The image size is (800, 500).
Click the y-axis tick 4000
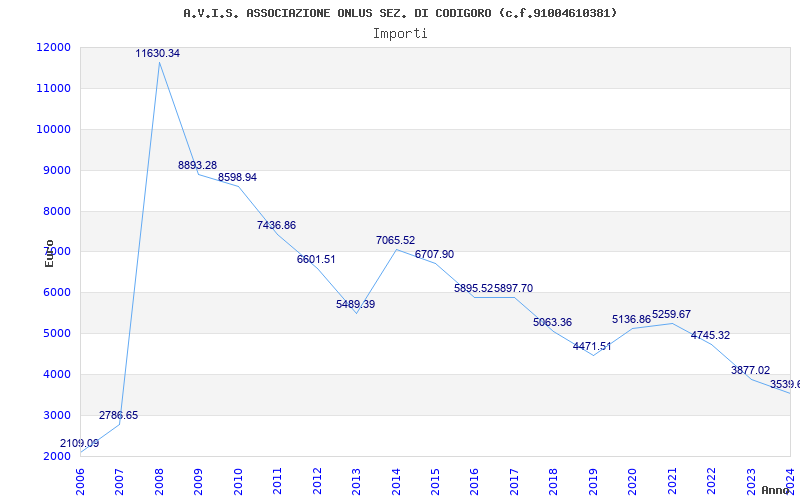point(56,374)
